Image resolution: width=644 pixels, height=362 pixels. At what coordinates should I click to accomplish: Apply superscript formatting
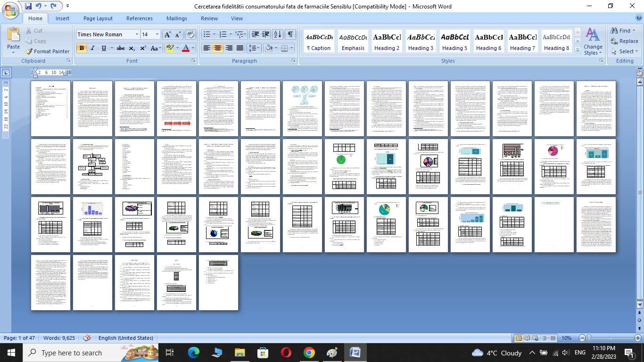(143, 48)
